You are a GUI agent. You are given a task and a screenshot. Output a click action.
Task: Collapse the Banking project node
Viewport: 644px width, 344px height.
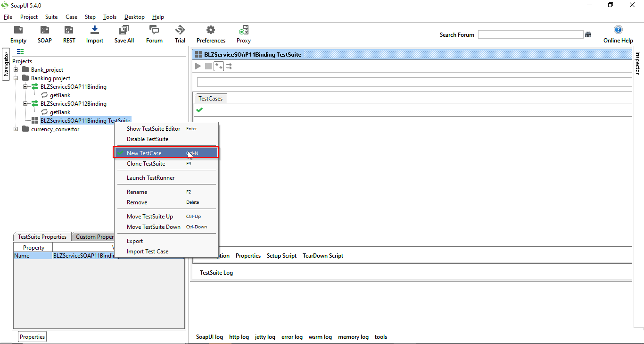[16, 78]
